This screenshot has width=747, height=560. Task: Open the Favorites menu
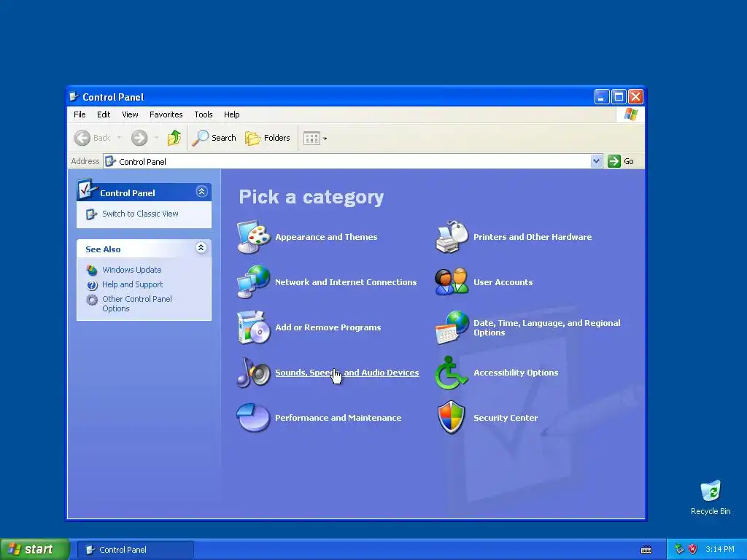166,114
